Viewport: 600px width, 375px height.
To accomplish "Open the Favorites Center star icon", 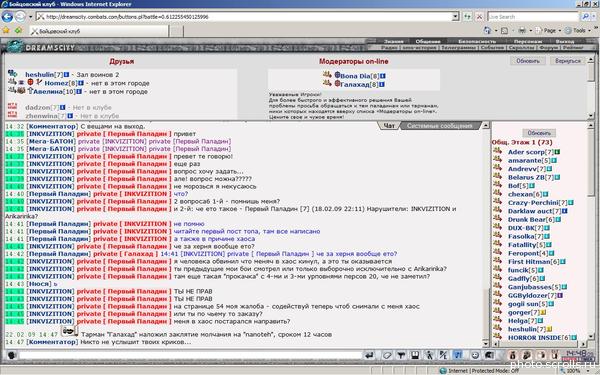I will [6, 30].
